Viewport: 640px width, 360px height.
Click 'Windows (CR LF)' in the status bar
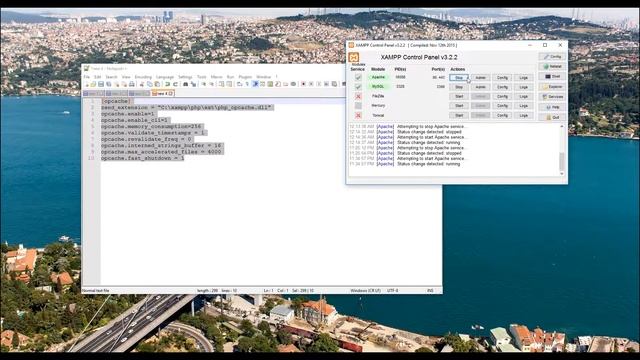(x=365, y=291)
